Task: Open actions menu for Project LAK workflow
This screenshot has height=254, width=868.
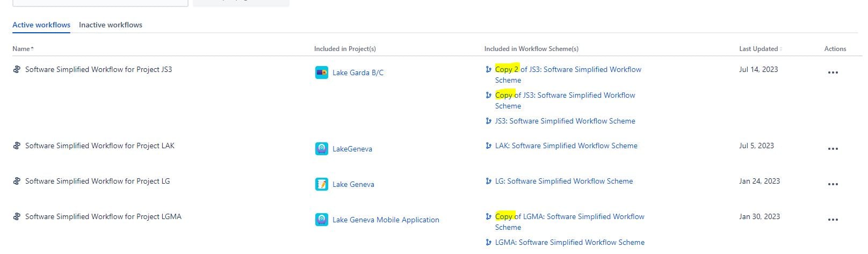Action: coord(833,149)
